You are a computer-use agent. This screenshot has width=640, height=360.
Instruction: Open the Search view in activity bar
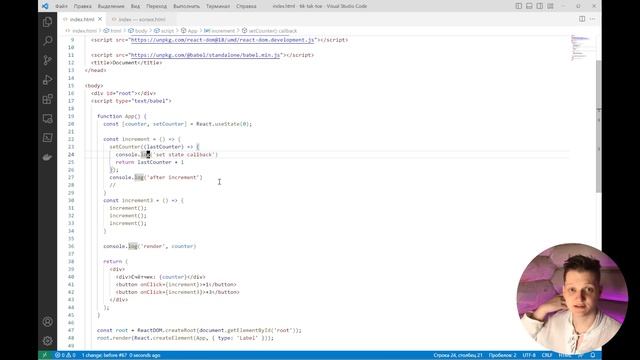tap(47, 41)
